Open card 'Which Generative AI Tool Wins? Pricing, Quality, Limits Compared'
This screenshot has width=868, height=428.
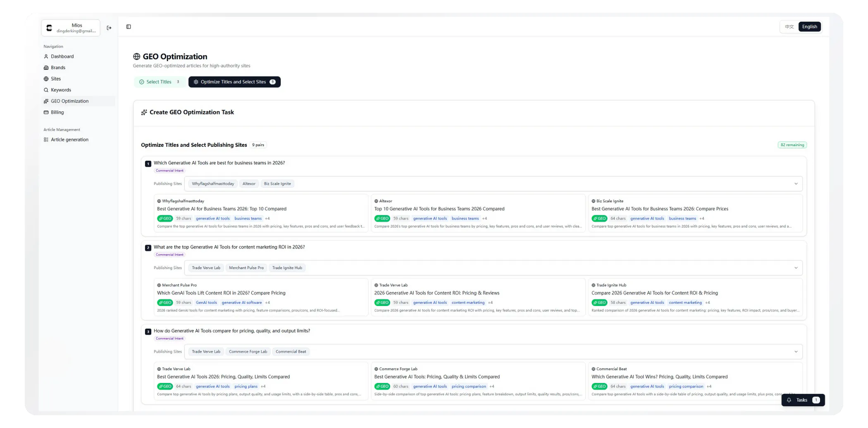(x=695, y=382)
